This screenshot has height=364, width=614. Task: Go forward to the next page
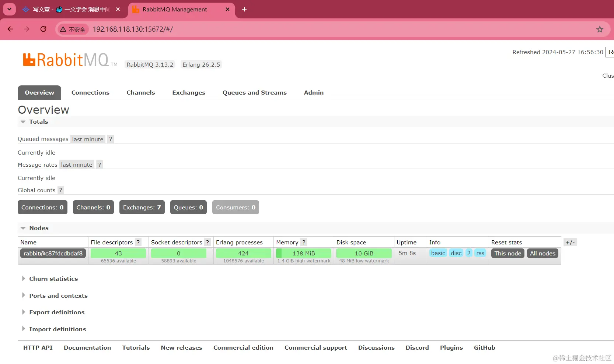(x=27, y=29)
